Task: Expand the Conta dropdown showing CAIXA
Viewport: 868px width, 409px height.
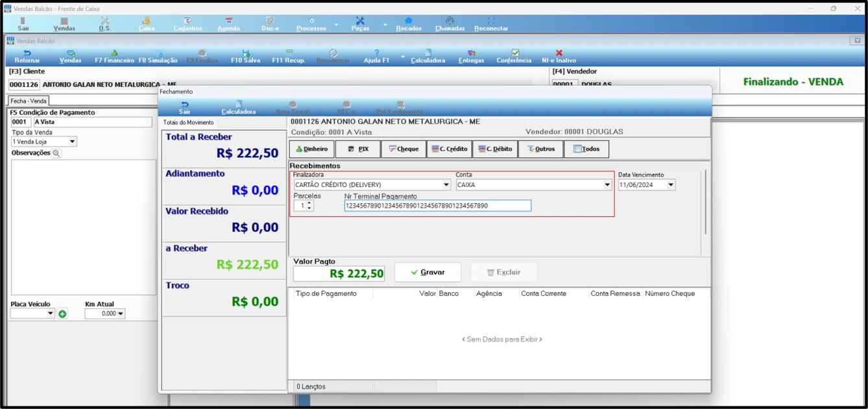Action: [608, 185]
